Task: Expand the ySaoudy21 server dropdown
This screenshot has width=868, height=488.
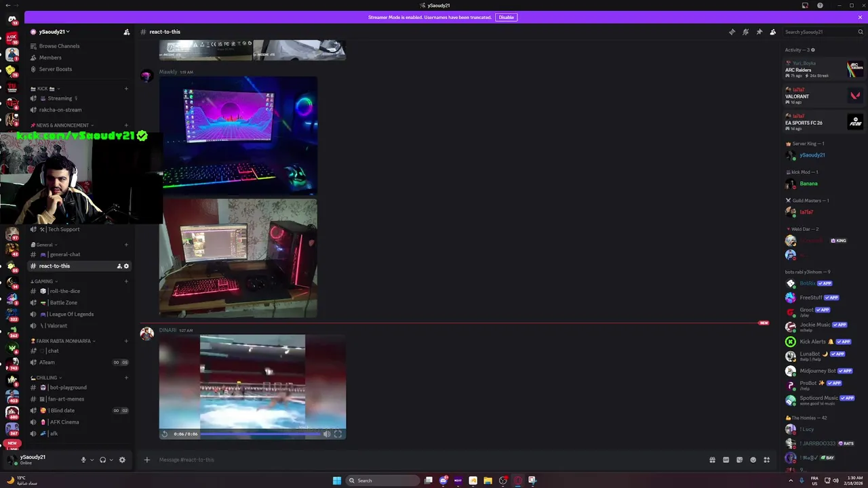Action: (54, 32)
